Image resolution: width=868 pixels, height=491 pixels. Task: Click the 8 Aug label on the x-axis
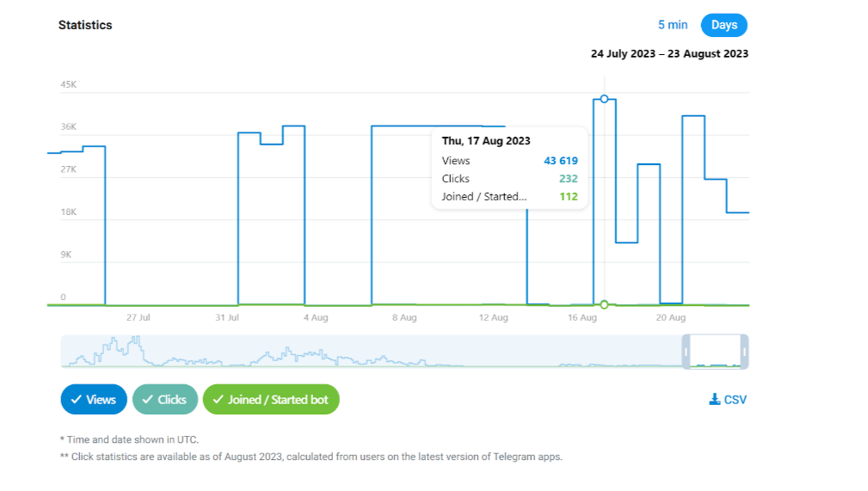tap(404, 317)
